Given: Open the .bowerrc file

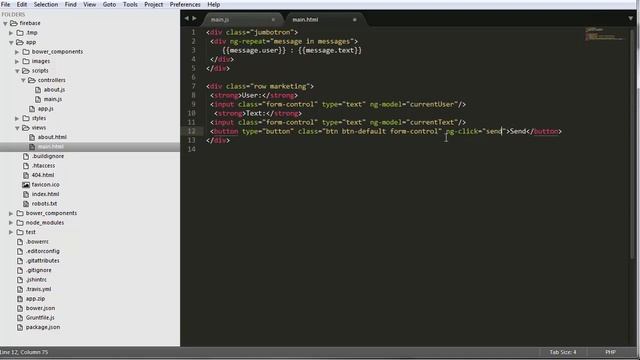Looking at the screenshot, I should point(37,242).
